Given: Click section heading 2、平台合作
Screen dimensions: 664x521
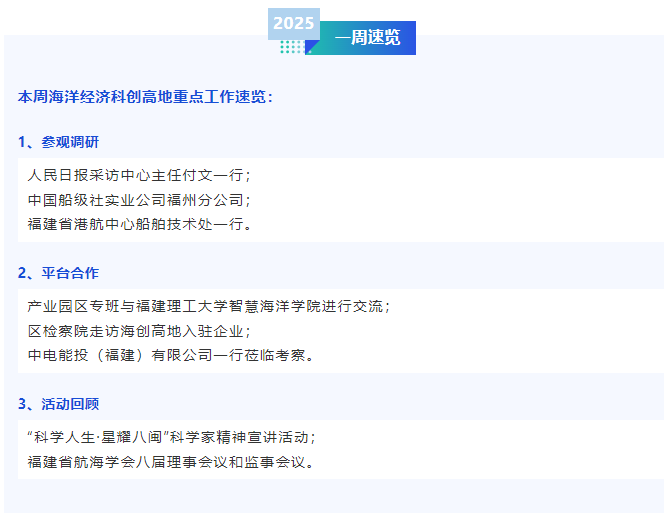Looking at the screenshot, I should click(58, 273).
